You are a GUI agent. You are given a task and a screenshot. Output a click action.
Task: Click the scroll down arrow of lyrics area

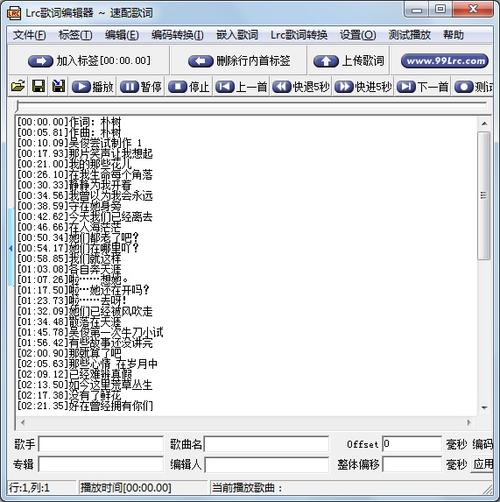(484, 407)
